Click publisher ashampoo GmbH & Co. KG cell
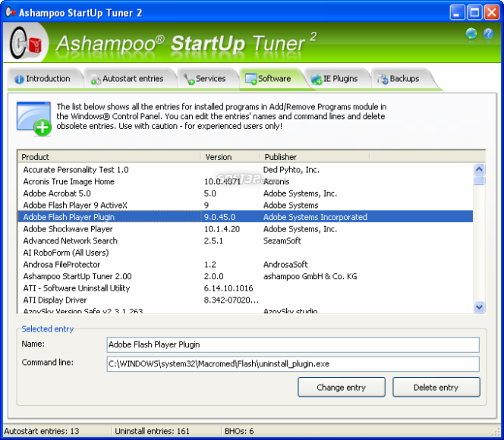 pos(310,277)
